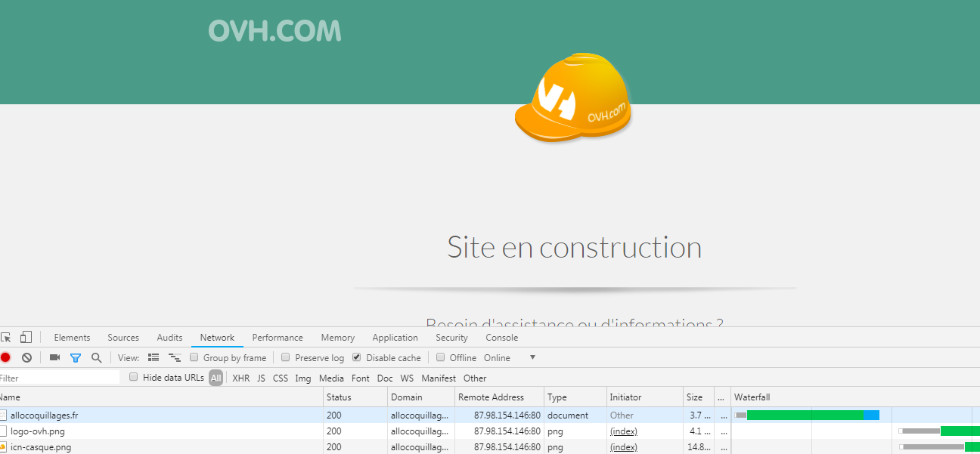
Task: Uncheck Disable cache checkbox
Action: tap(357, 357)
